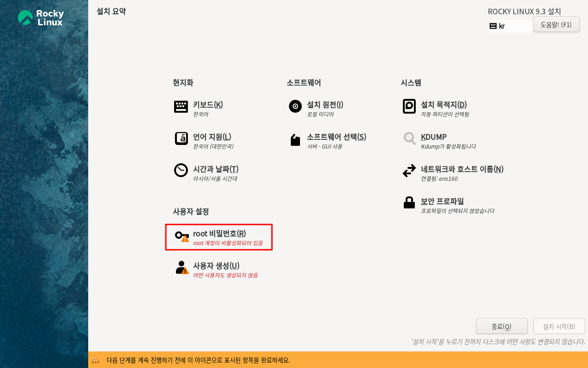Click the text '아시아/서울 시간대'
Image resolution: width=588 pixels, height=368 pixels.
point(215,178)
